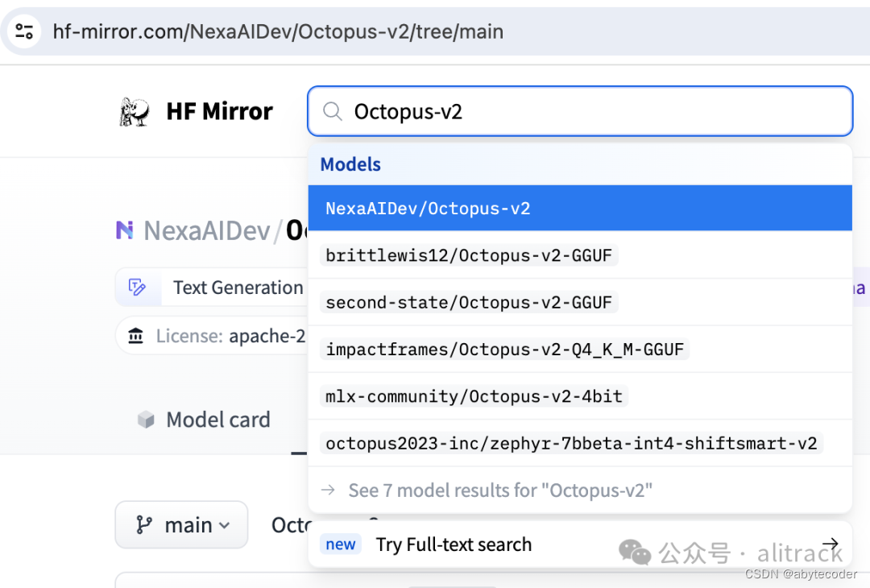Open the HF Mirror home link text
This screenshot has width=870, height=588.
[220, 111]
